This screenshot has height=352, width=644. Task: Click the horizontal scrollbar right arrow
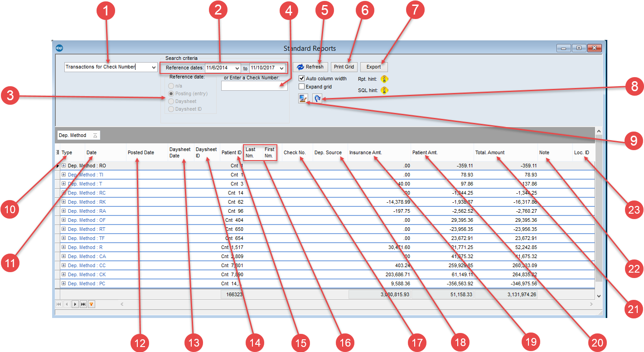click(x=591, y=304)
